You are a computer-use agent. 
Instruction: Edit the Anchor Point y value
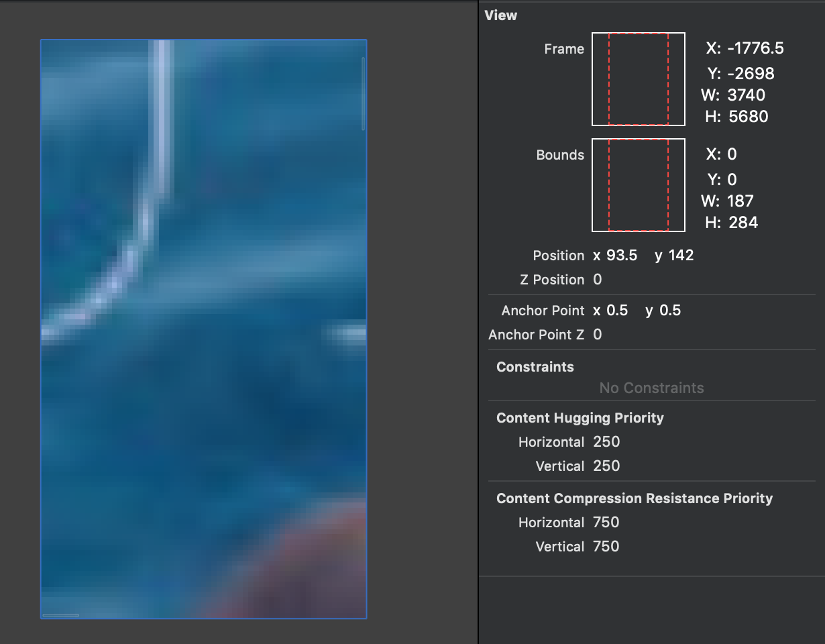[x=671, y=310]
